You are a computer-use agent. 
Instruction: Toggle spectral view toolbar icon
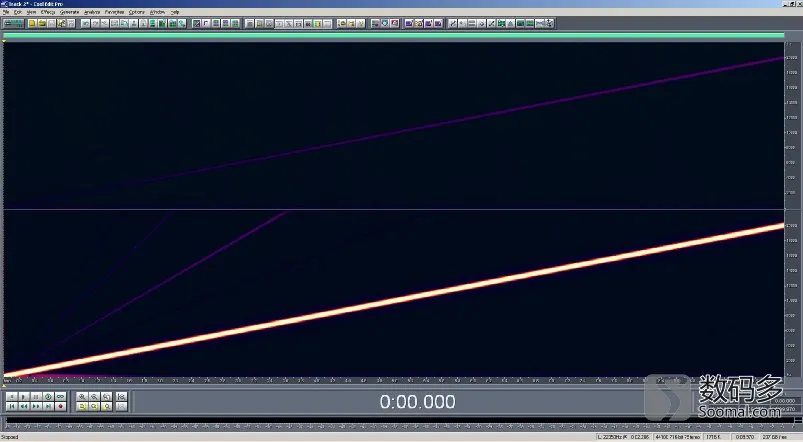pyautogui.click(x=196, y=24)
